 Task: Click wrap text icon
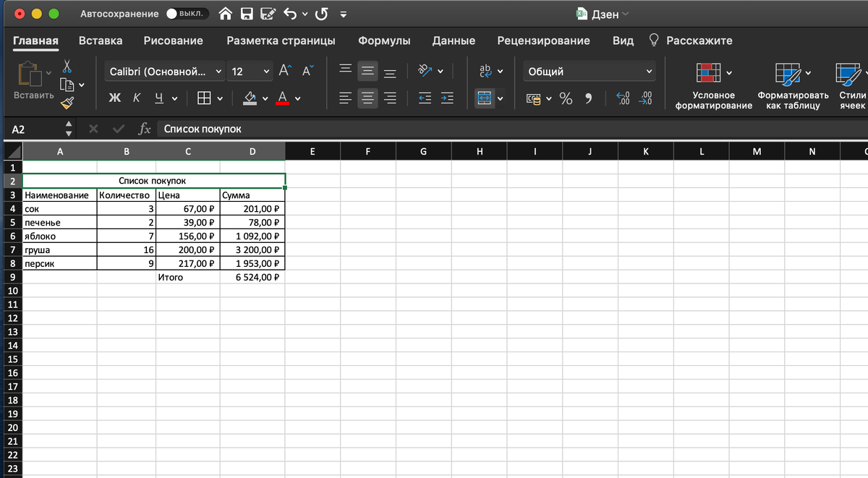[x=485, y=70]
